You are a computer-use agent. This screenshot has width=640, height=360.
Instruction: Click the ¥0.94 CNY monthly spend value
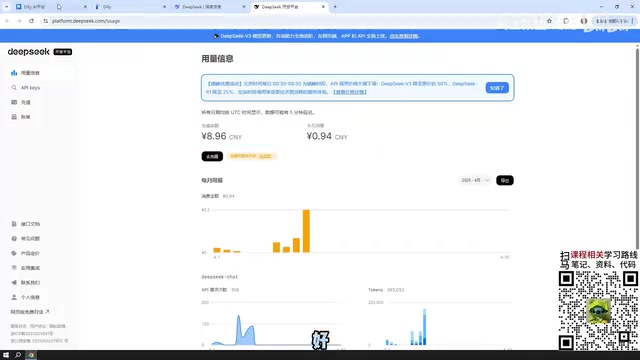(327, 136)
